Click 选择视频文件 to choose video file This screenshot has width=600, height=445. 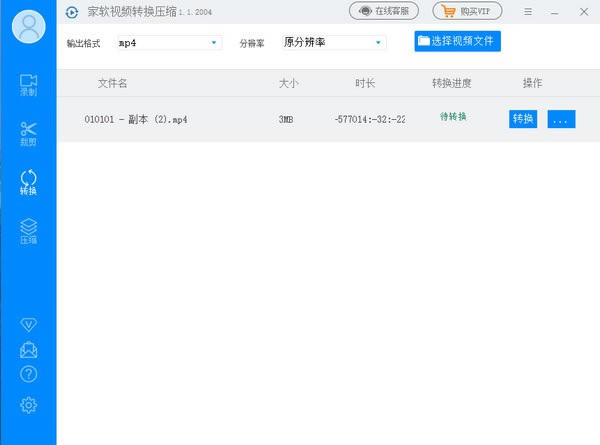458,41
